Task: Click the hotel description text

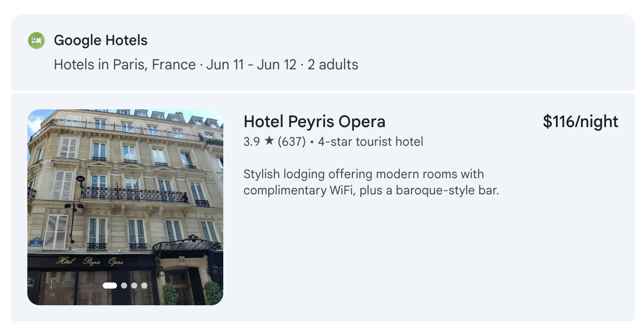Action: point(364,182)
